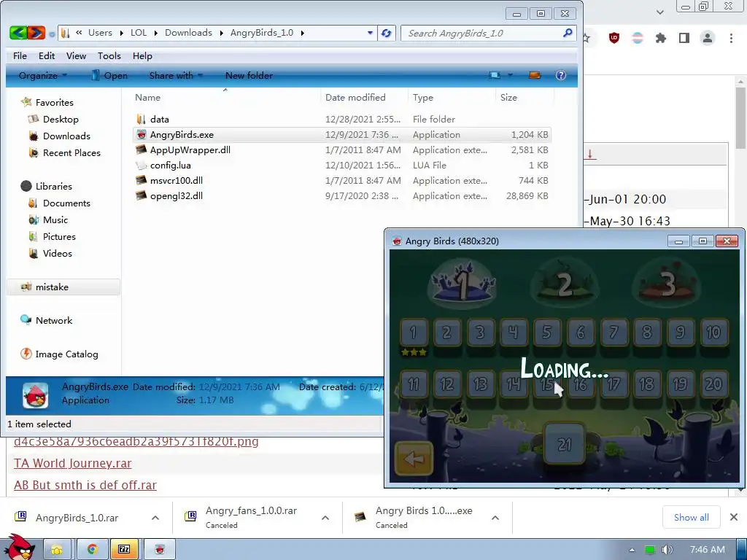Image resolution: width=747 pixels, height=560 pixels.
Task: Open the Tools menu
Action: pos(109,55)
